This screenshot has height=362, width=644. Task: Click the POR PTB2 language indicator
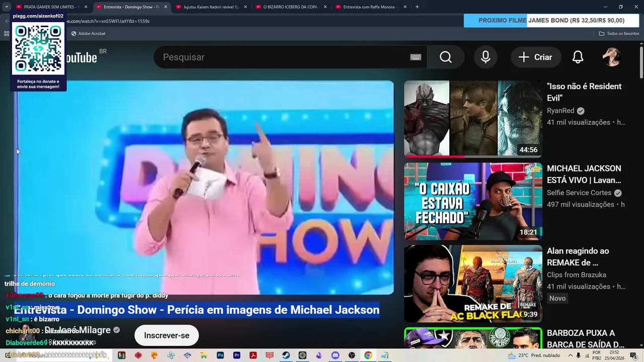coord(597,355)
